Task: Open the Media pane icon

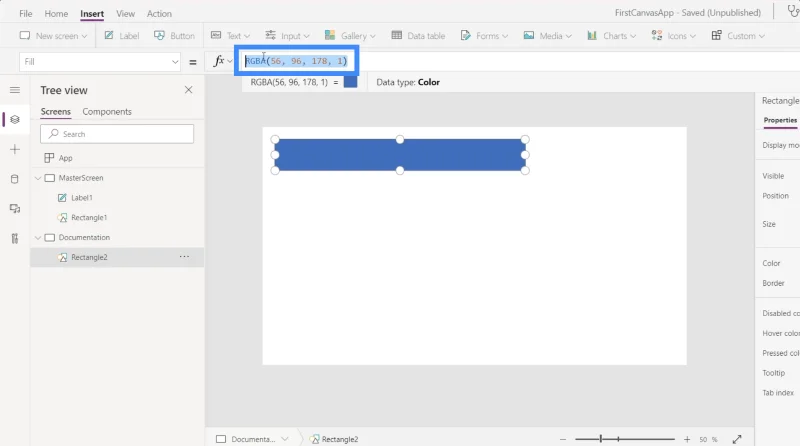Action: (x=15, y=208)
